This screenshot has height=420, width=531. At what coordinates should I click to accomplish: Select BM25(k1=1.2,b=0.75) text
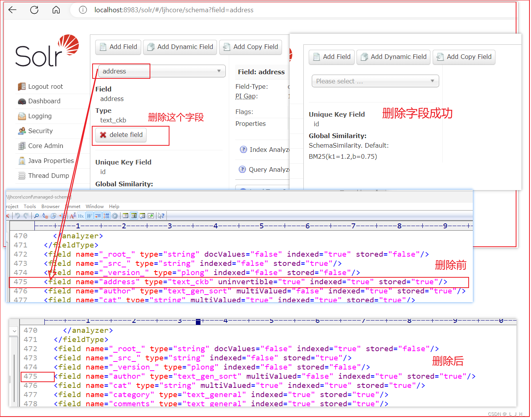tap(343, 156)
